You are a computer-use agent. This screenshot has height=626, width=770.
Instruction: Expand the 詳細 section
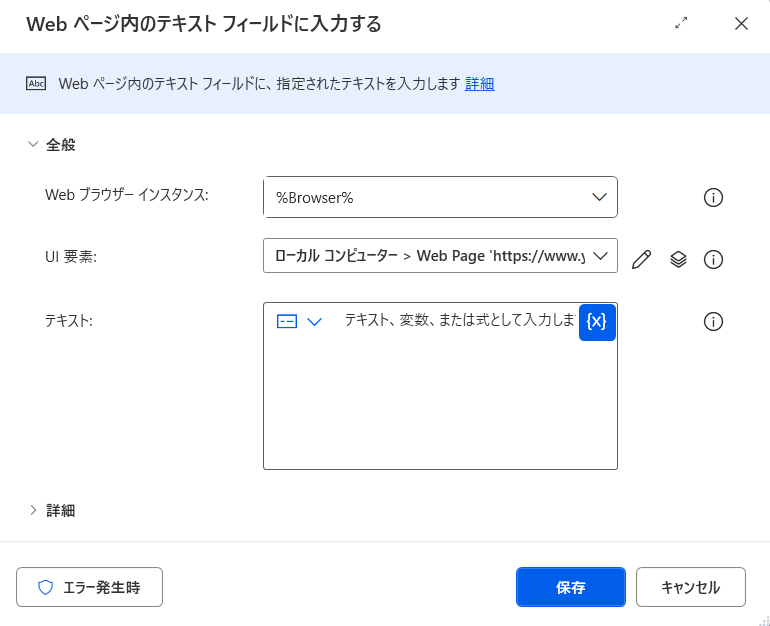(33, 511)
